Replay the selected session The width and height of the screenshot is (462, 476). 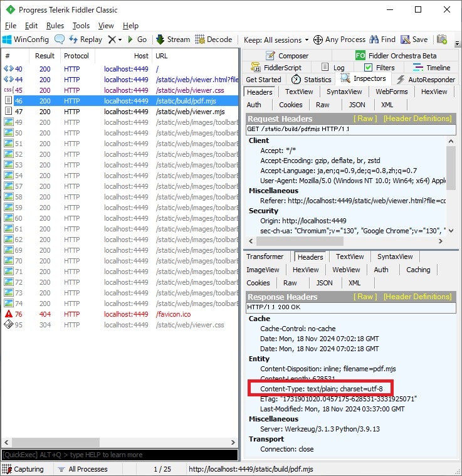pyautogui.click(x=85, y=40)
